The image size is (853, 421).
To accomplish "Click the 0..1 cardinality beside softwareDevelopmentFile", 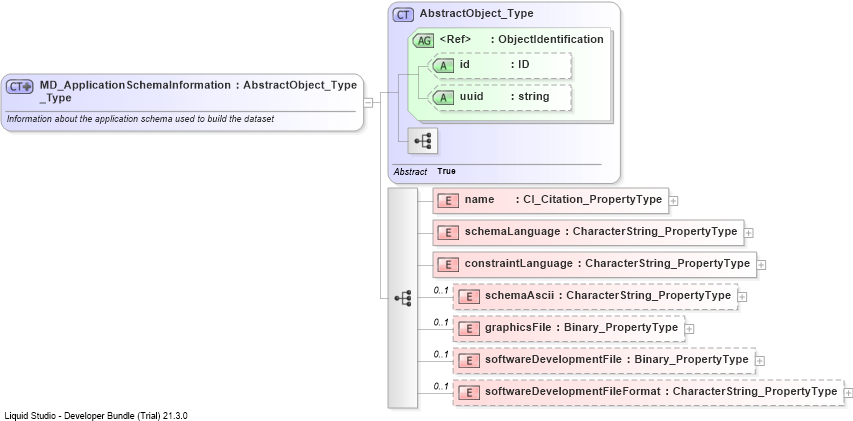I will point(441,355).
